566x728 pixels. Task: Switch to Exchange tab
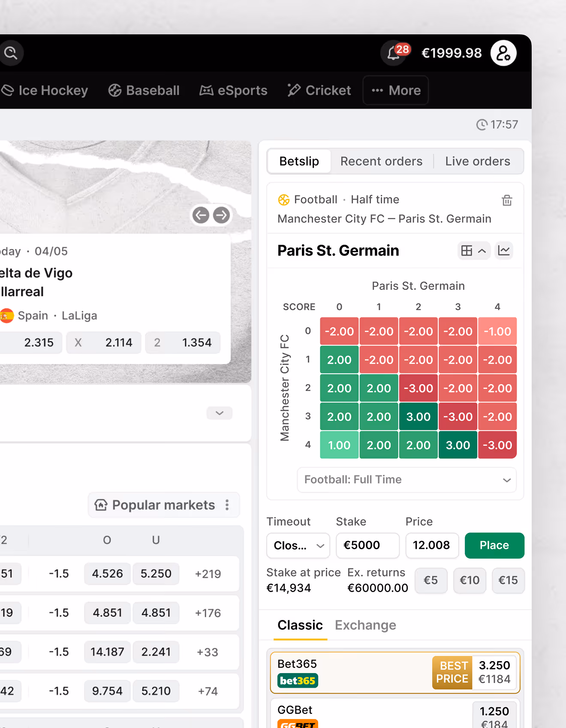click(x=365, y=626)
